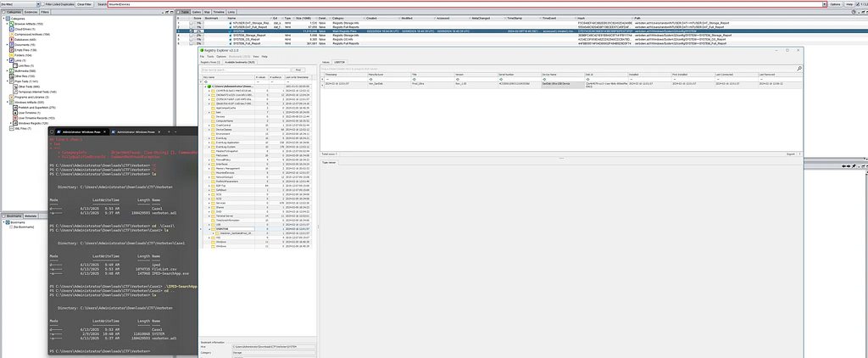Click the Empty Files category icon

click(12, 50)
